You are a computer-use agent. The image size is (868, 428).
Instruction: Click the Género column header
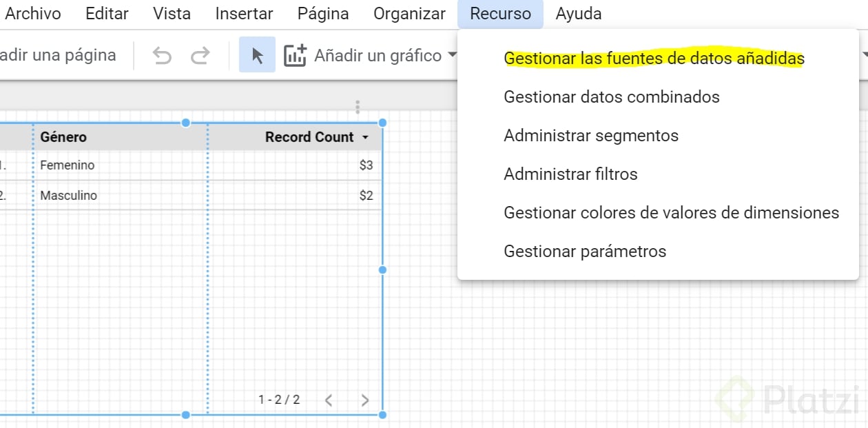point(63,137)
